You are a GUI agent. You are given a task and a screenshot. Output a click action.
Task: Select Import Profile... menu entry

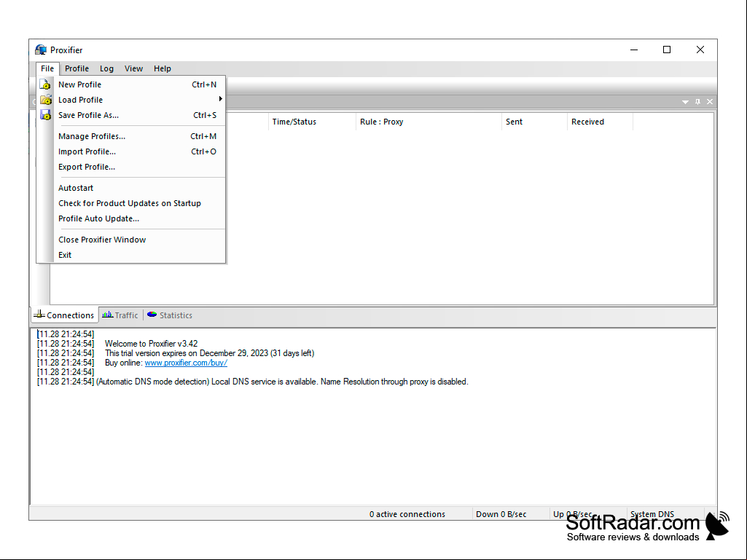click(x=131, y=151)
